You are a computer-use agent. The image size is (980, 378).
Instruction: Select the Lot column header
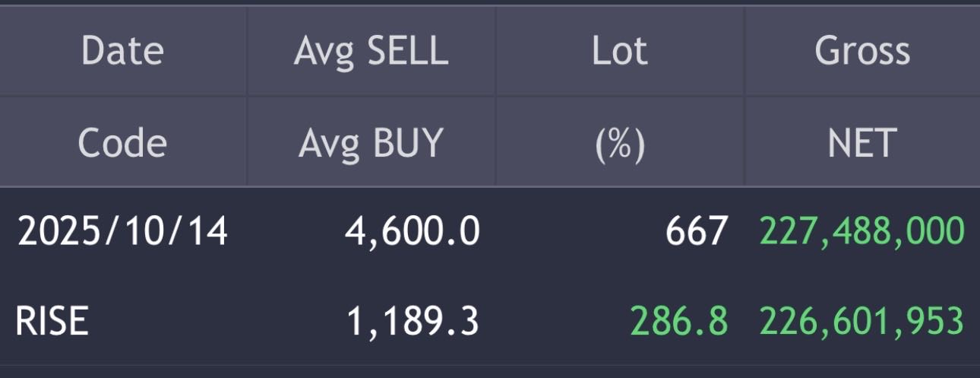619,52
